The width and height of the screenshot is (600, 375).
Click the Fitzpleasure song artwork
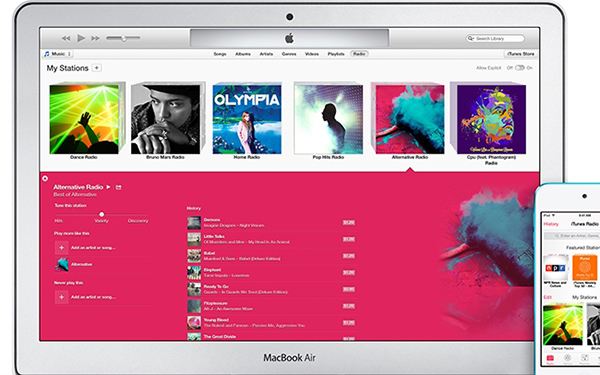pos(194,306)
